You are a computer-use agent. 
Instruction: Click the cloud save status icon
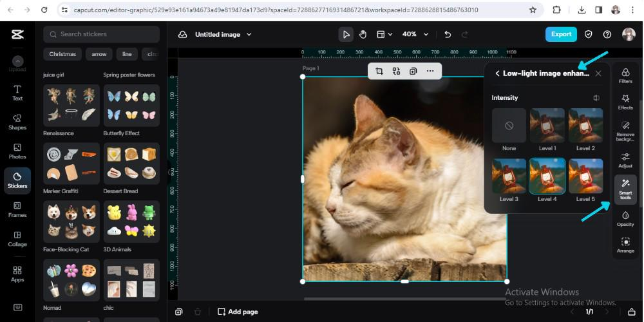point(182,35)
